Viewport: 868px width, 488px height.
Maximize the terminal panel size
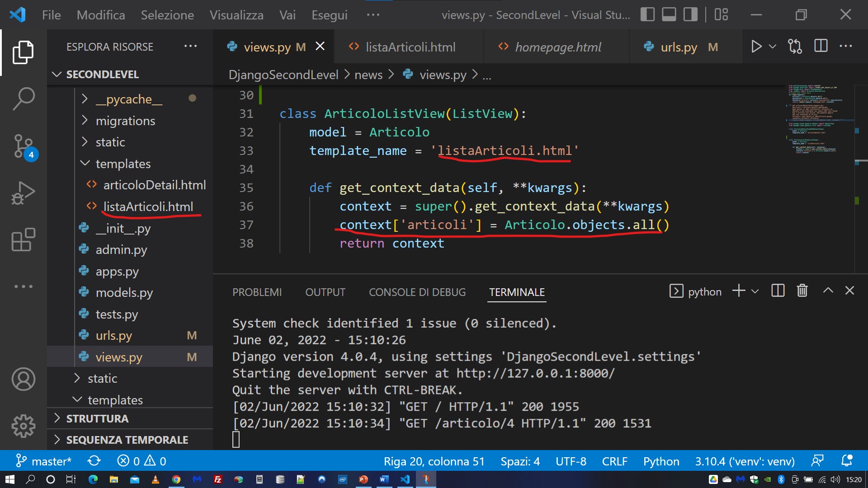pyautogui.click(x=828, y=291)
